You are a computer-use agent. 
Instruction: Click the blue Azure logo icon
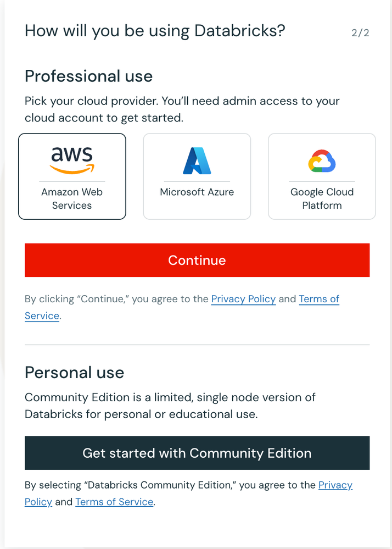point(197,161)
